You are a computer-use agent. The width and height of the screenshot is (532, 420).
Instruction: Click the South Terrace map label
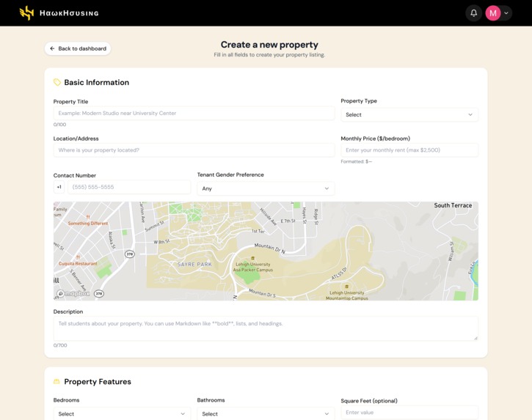(x=453, y=205)
